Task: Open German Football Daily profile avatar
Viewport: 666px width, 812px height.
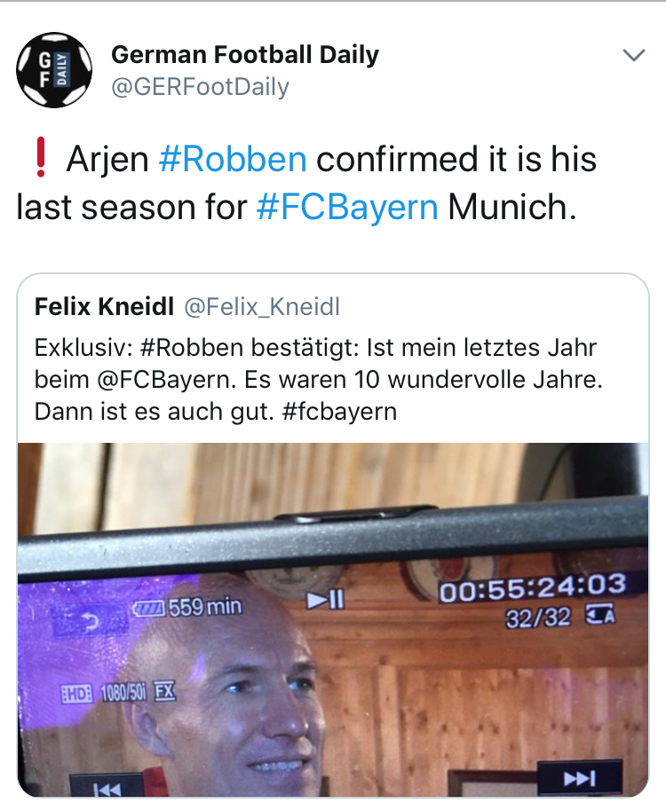Action: click(54, 70)
